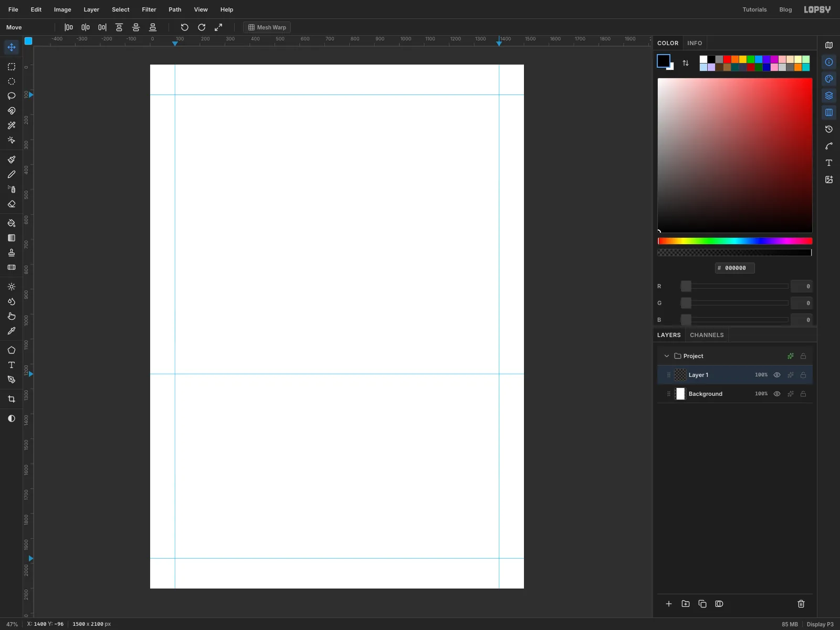The height and width of the screenshot is (630, 840).
Task: Swap foreground and background colors
Action: pos(686,63)
